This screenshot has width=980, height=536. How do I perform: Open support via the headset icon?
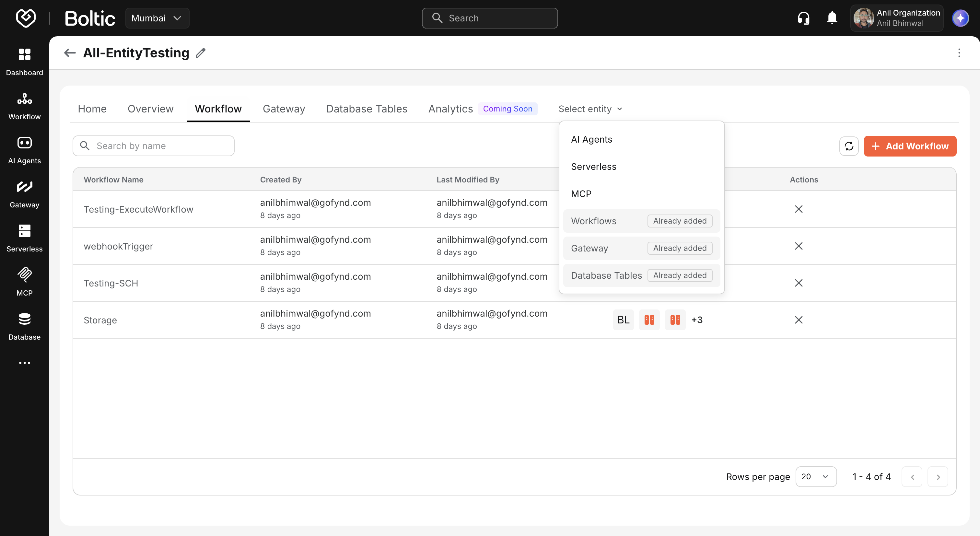tap(803, 18)
